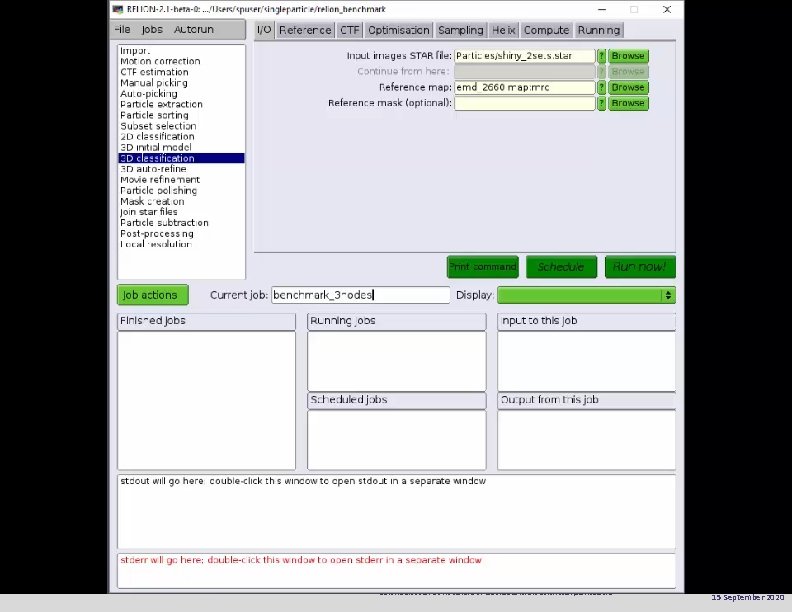The height and width of the screenshot is (612, 792).
Task: Select Mask creation job type
Action: [x=181, y=201]
